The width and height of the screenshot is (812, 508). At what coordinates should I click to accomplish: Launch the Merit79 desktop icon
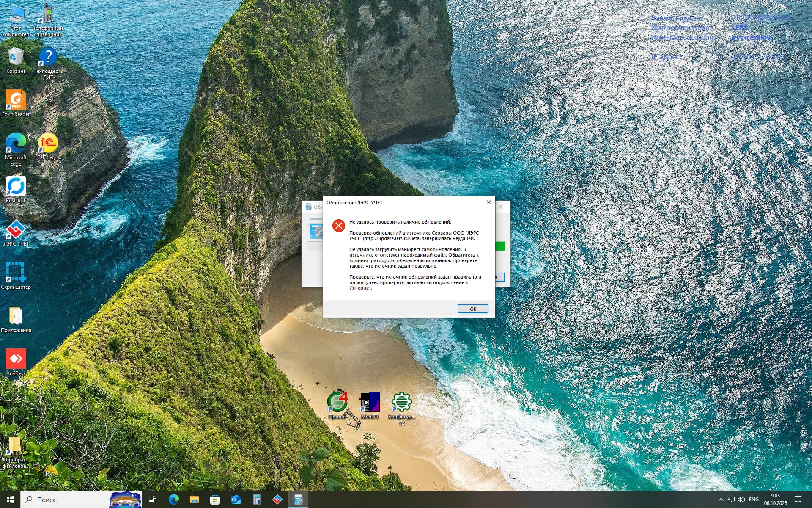click(x=370, y=402)
